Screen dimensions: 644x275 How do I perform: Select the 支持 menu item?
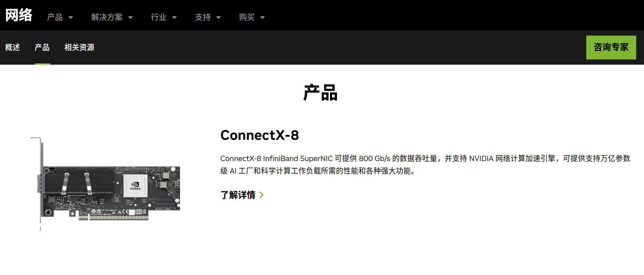click(x=203, y=17)
